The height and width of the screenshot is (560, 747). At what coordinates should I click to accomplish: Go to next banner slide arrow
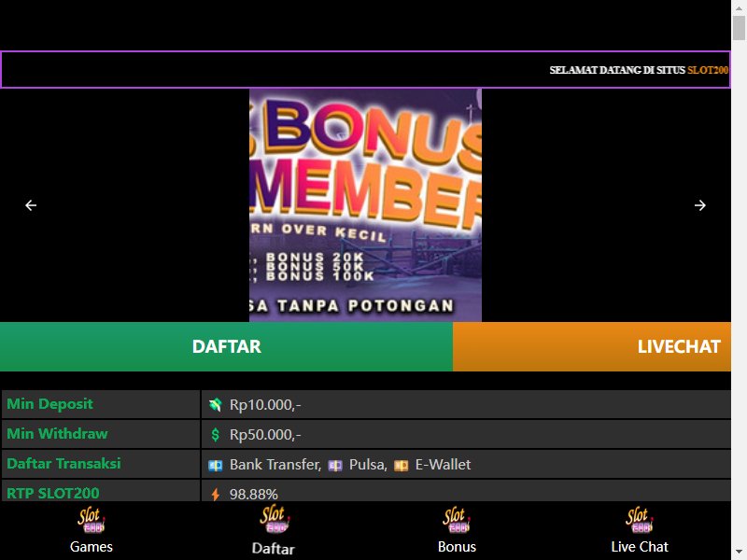coord(699,205)
